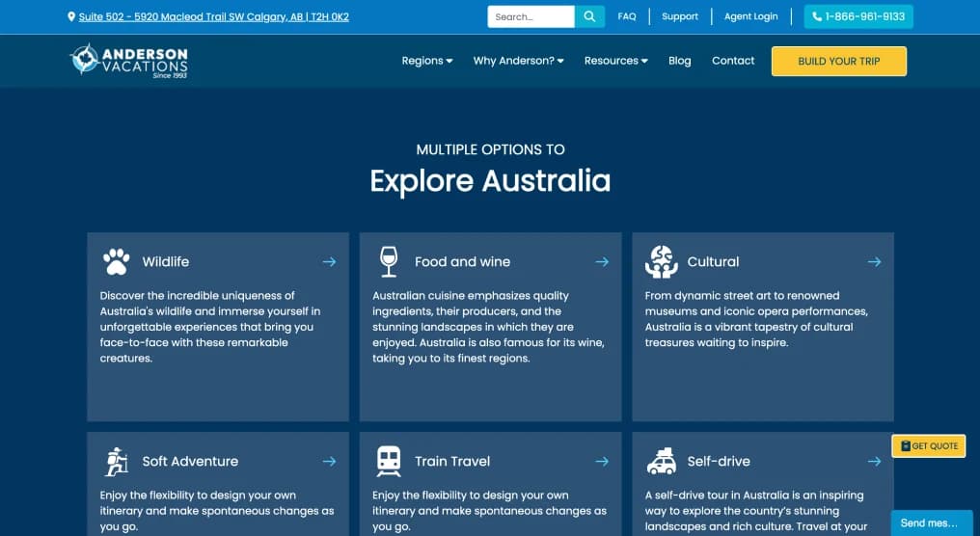Click the arrow on Soft Adventure card
Viewport: 980px width, 536px height.
click(329, 462)
